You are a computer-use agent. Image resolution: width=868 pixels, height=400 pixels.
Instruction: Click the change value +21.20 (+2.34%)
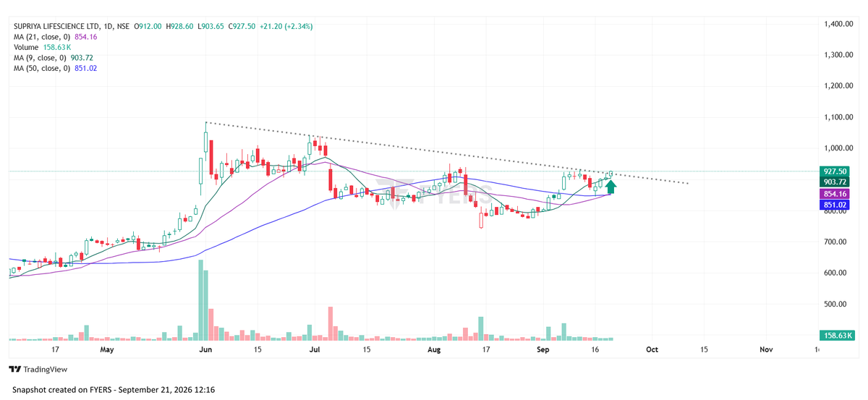point(287,27)
